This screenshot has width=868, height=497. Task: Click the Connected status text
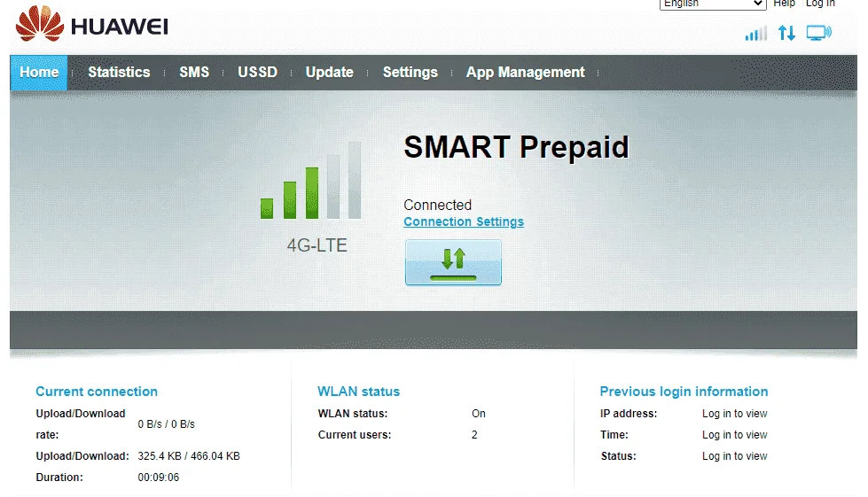click(437, 206)
